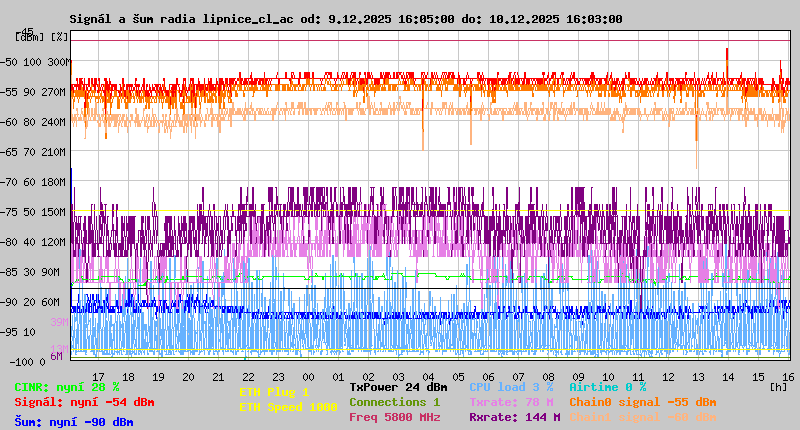
Task: Select the yellow ETH Plug 1 legend label
Action: click(274, 392)
